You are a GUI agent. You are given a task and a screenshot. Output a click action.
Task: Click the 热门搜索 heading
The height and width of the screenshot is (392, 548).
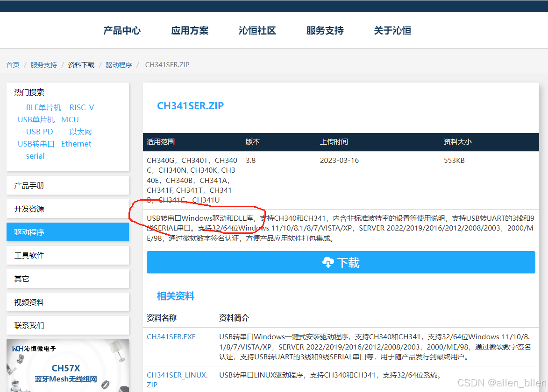point(29,92)
